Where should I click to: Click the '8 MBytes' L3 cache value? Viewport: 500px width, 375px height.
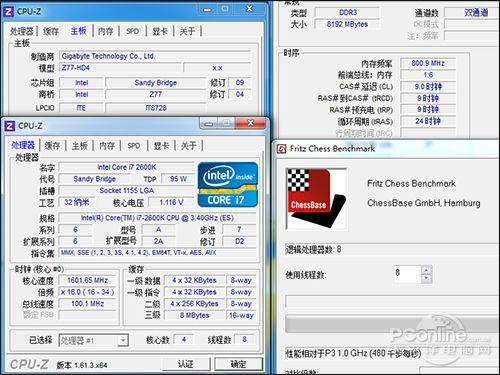pos(194,315)
